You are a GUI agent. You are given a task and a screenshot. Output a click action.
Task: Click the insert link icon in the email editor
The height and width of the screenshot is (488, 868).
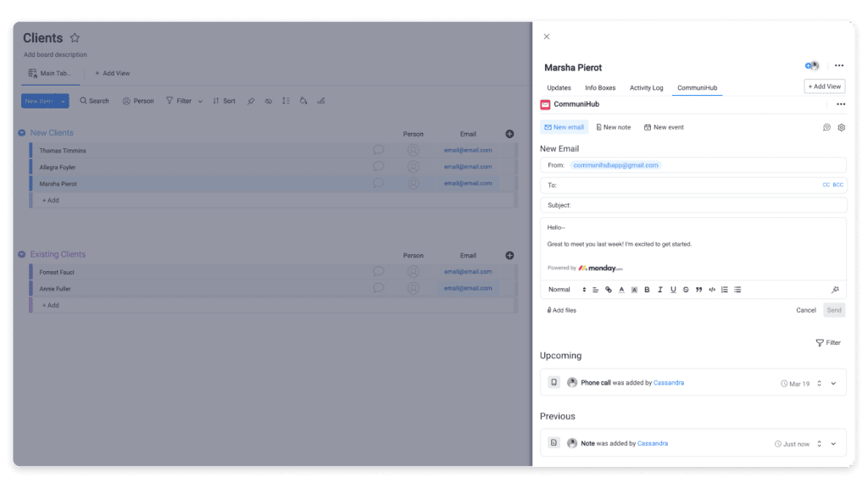609,290
